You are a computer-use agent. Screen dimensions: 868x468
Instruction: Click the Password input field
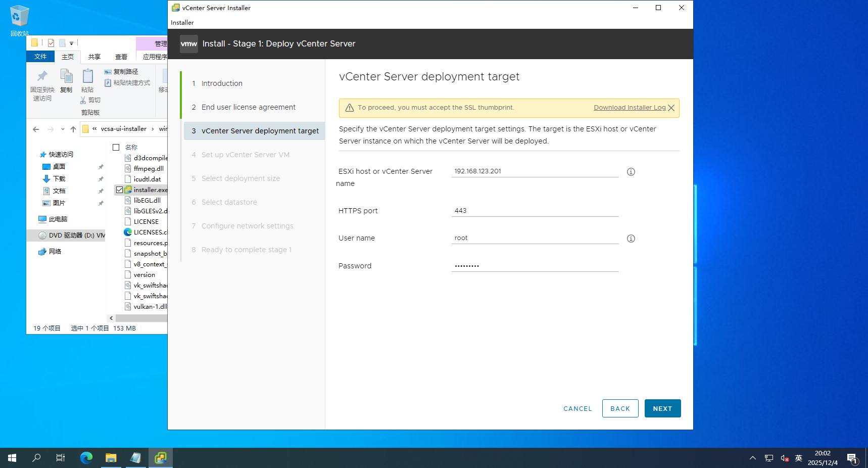(x=535, y=266)
